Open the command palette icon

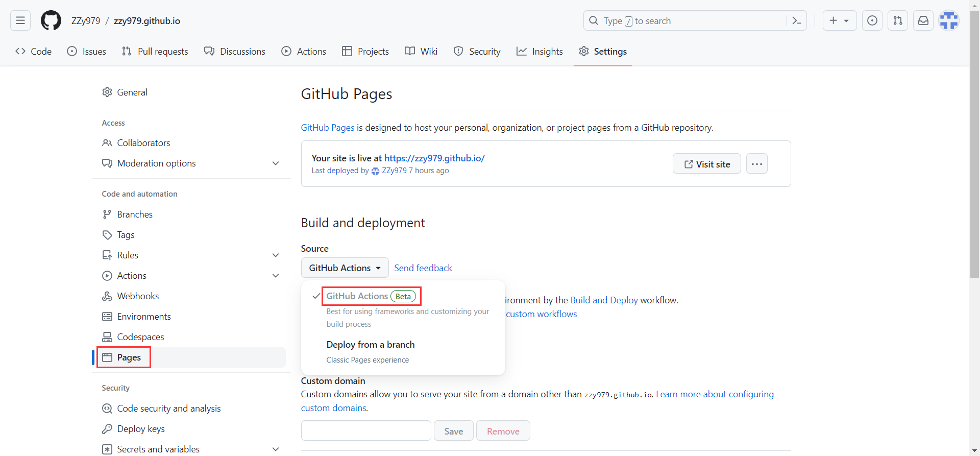(796, 20)
